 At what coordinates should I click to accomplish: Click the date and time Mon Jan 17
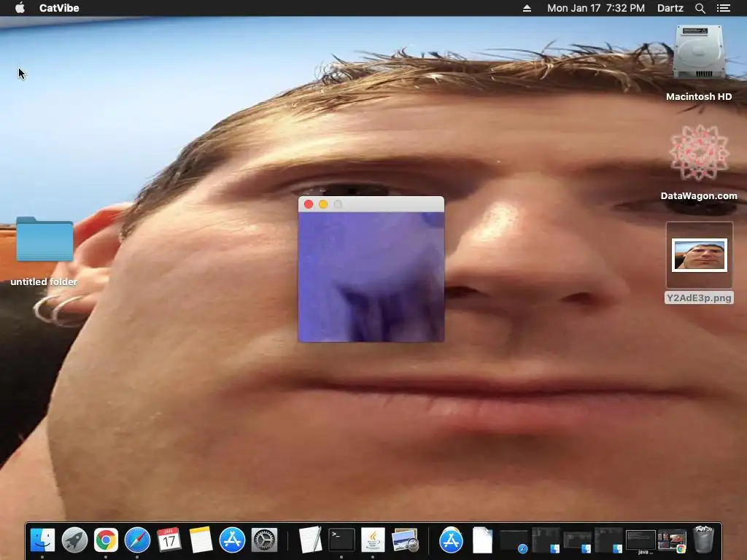point(596,8)
